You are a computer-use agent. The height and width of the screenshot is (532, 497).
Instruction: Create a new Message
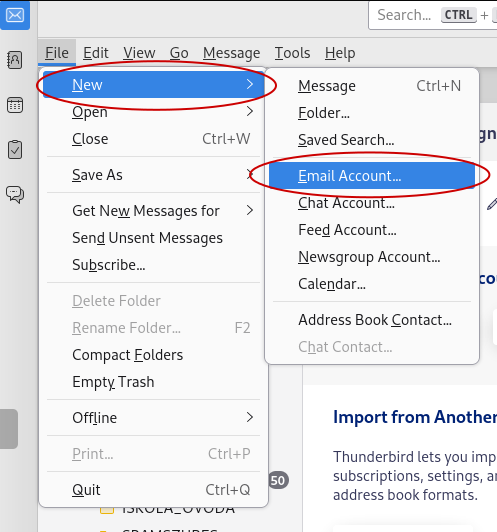[372, 86]
